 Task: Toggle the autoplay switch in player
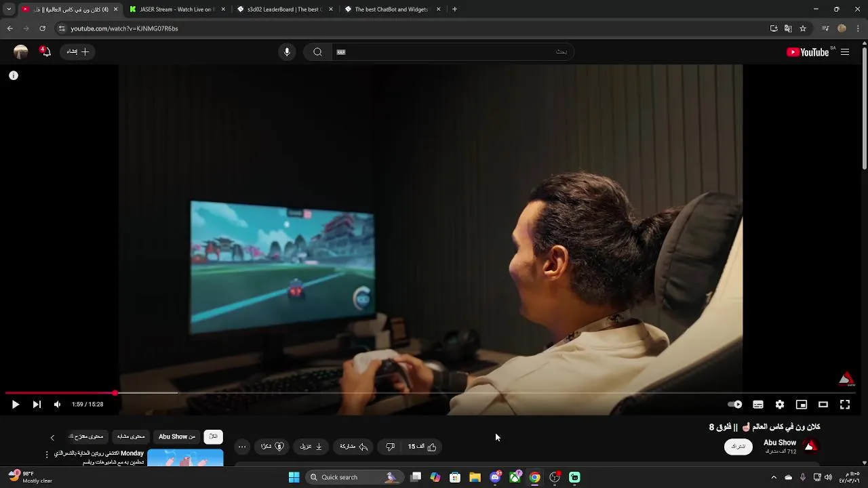[x=735, y=405]
